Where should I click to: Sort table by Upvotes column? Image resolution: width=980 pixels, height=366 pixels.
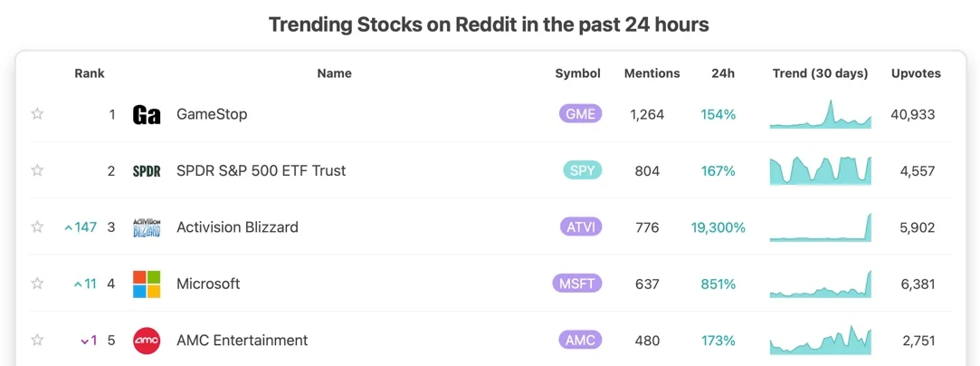click(916, 73)
